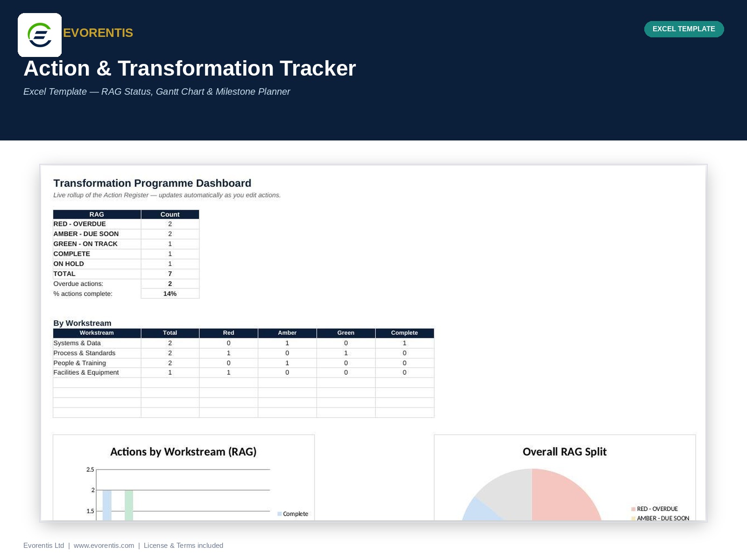Click the Complete legend swatch in bar chart

[280, 514]
